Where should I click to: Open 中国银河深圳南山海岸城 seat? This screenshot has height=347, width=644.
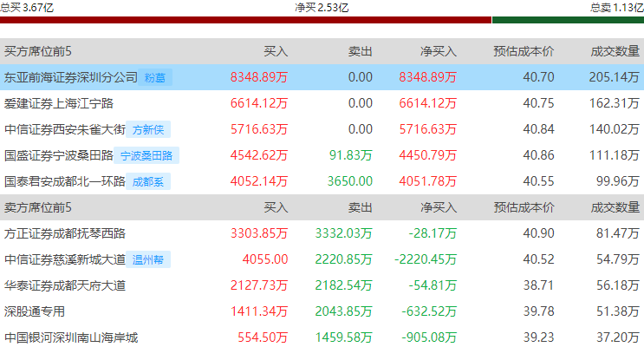coord(71,337)
